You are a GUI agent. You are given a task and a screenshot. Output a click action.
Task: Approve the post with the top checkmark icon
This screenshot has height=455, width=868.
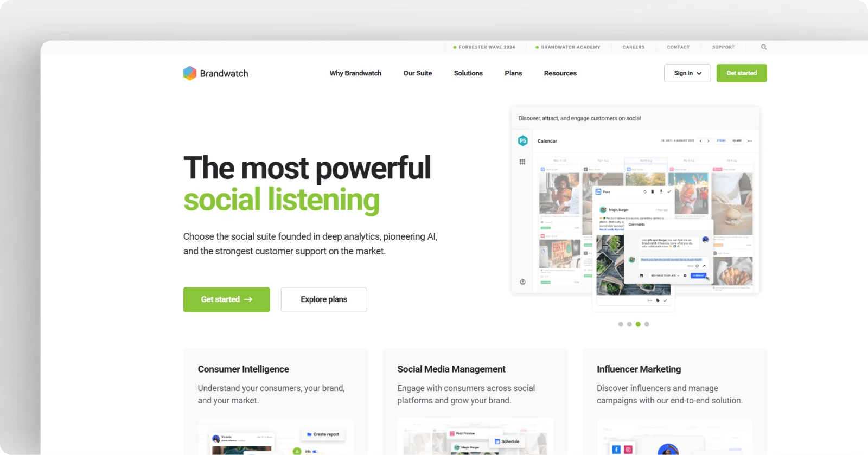coord(669,191)
